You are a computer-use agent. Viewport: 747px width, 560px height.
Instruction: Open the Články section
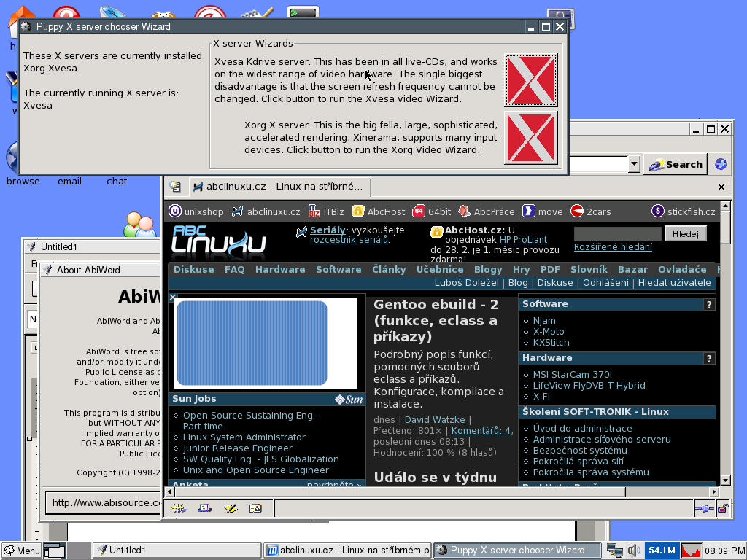[389, 270]
